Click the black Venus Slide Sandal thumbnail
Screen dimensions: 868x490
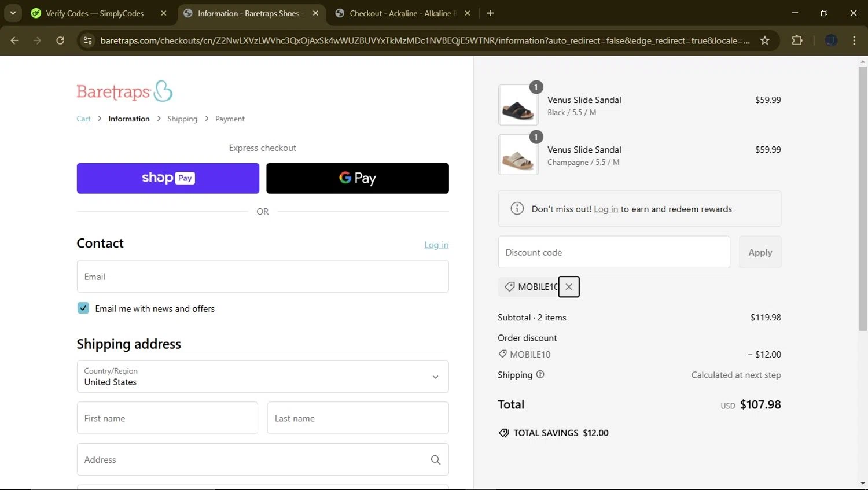(518, 105)
